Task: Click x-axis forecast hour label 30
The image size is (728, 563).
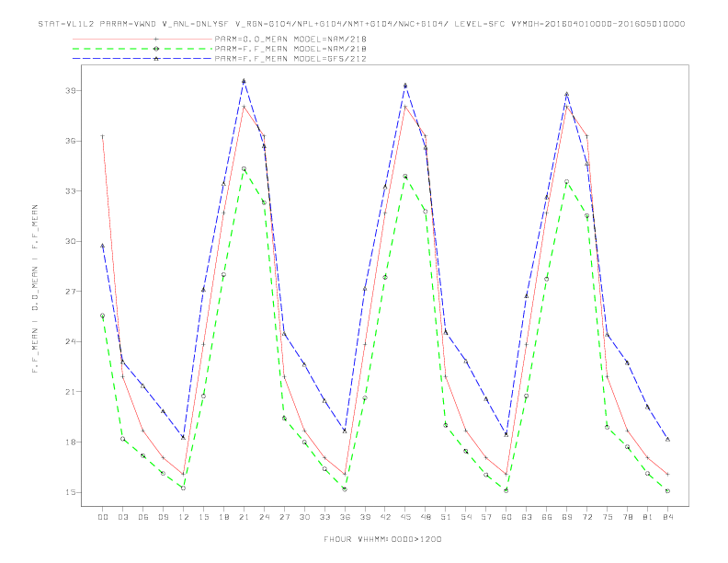Action: (x=304, y=517)
